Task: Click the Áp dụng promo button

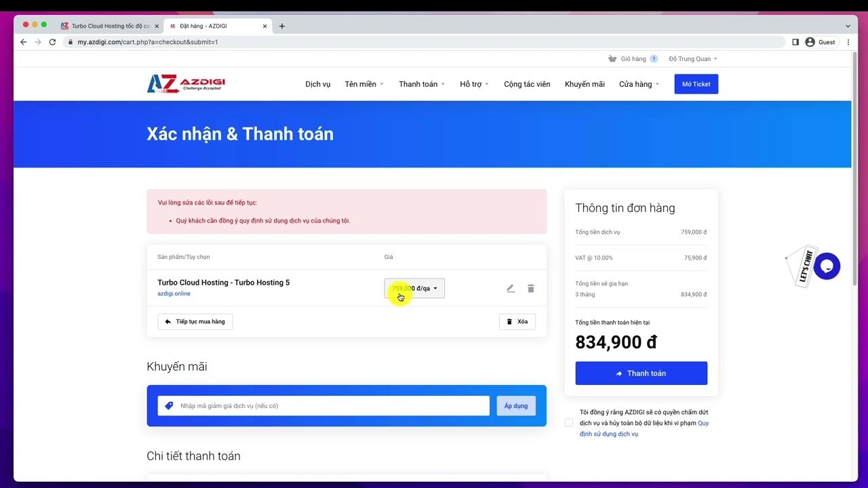Action: [x=516, y=406]
